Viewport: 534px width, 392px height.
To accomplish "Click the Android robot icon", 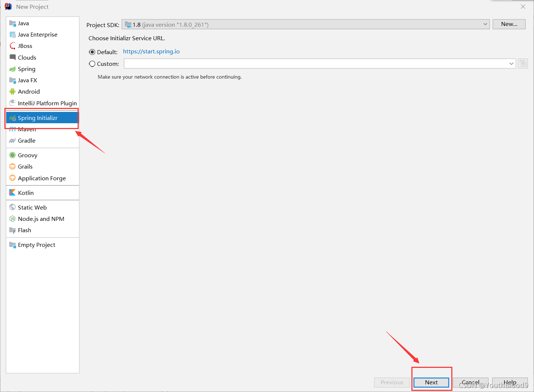I will coord(12,92).
